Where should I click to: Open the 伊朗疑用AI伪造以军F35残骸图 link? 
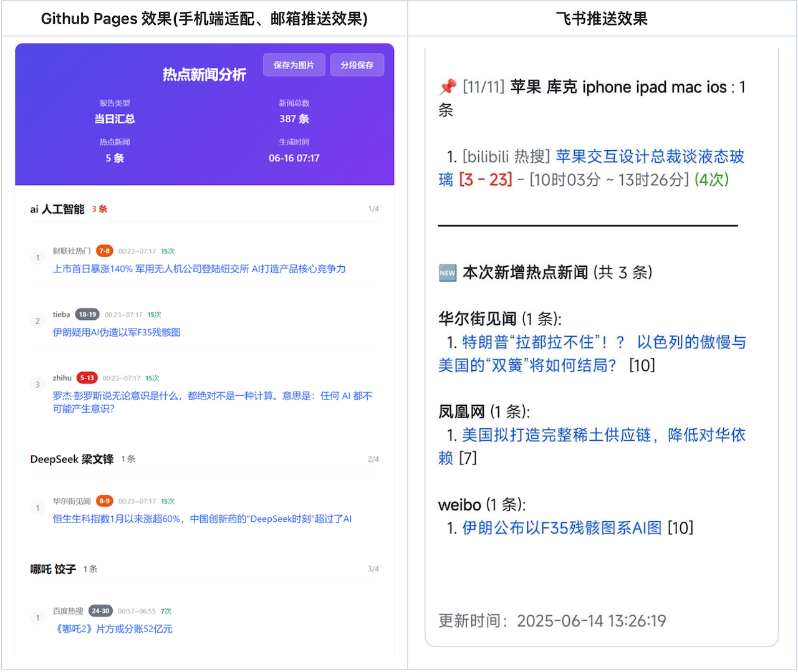[x=116, y=332]
